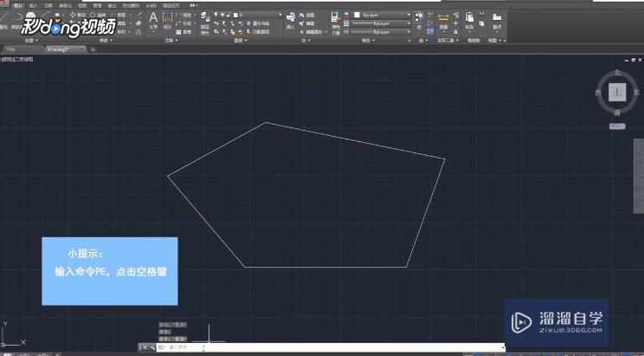
Task: Click the white color swatch in Properties
Action: 357,15
